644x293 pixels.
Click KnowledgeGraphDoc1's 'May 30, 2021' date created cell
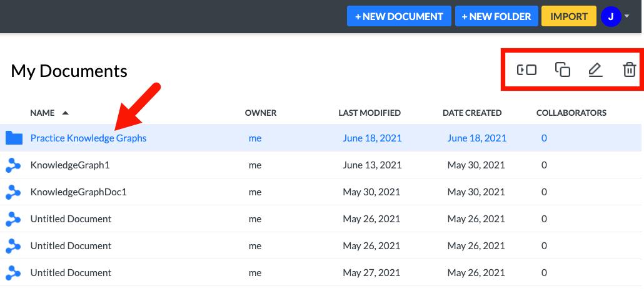[x=476, y=192]
